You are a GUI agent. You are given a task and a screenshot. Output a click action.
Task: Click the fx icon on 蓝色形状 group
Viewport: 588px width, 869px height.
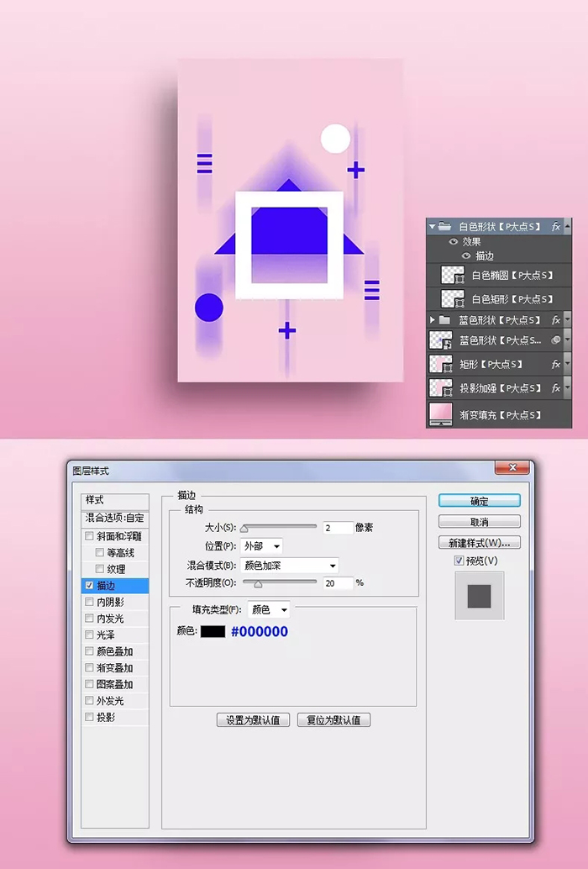click(x=555, y=319)
